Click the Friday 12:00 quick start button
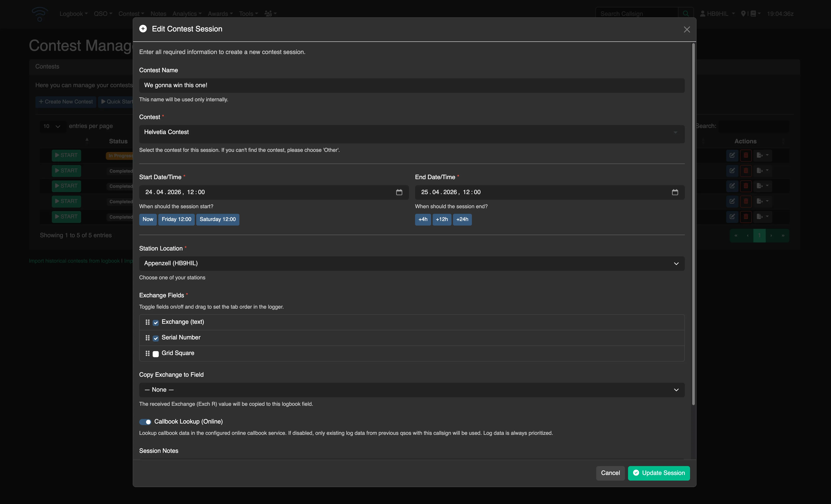Viewport: 831px width, 504px height. (x=176, y=219)
